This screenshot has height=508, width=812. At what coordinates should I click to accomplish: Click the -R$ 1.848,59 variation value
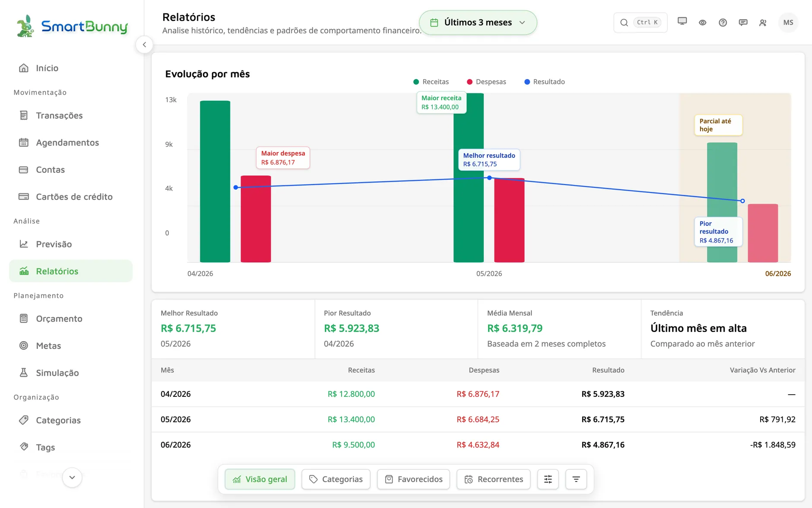click(773, 445)
